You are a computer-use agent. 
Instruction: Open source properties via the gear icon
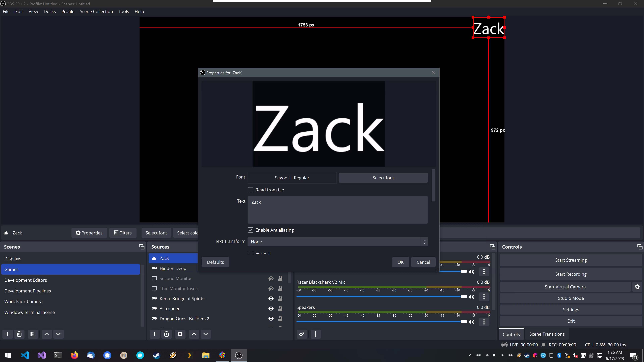coord(180,334)
